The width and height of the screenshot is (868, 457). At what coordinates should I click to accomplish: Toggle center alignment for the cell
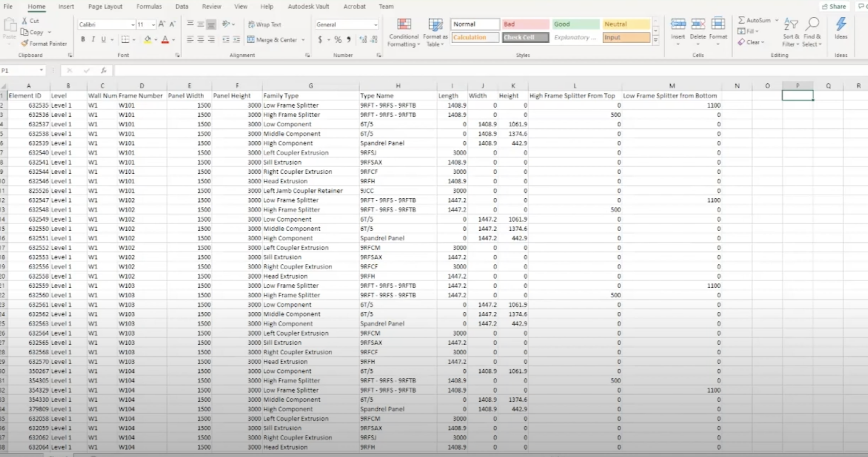[x=200, y=39]
